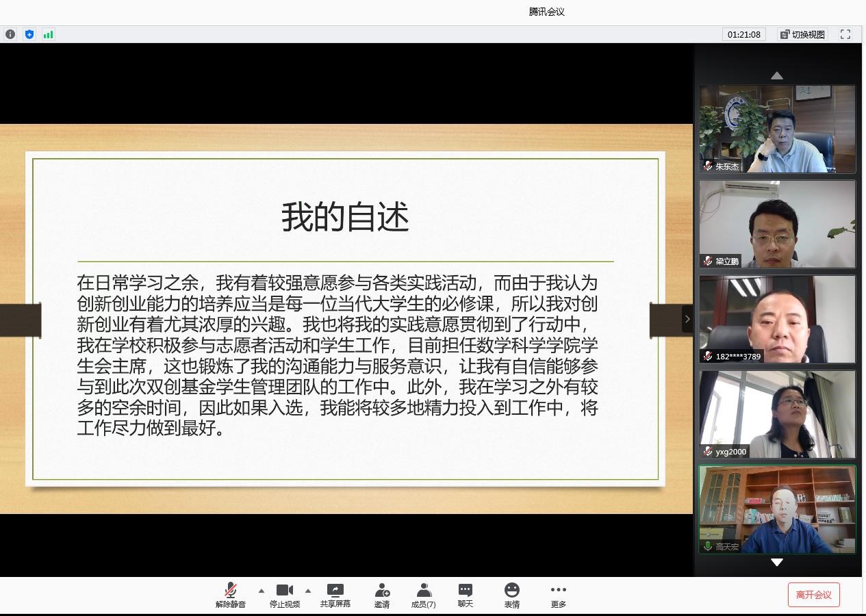Expand video options arrow beside camera
Viewport: 866px width, 616px height.
pyautogui.click(x=308, y=590)
